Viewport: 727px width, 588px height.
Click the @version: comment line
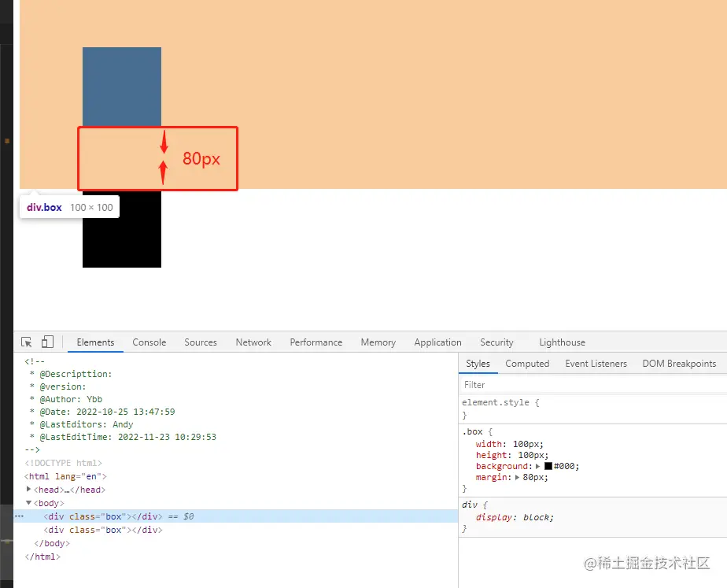click(57, 386)
